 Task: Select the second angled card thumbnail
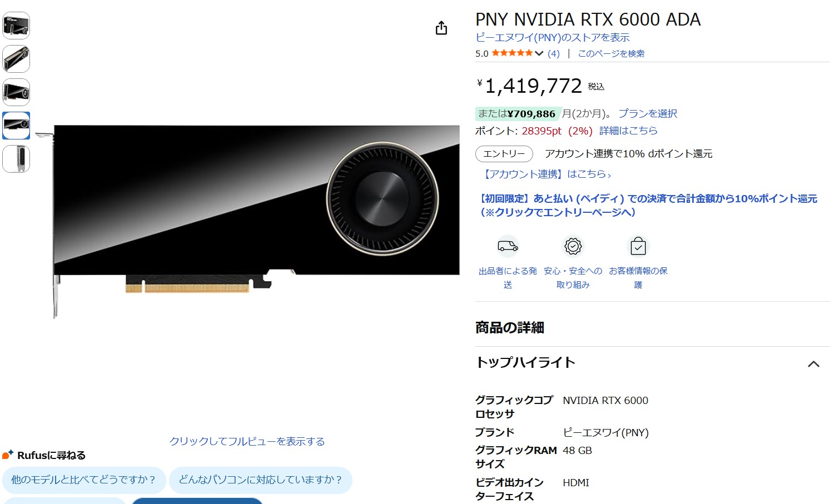coord(16,59)
